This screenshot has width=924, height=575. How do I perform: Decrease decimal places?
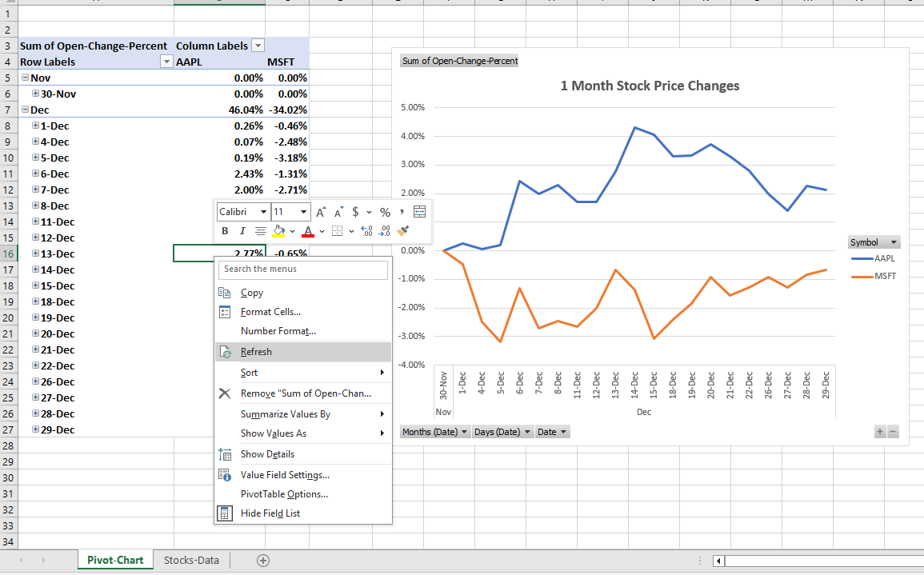(x=385, y=231)
